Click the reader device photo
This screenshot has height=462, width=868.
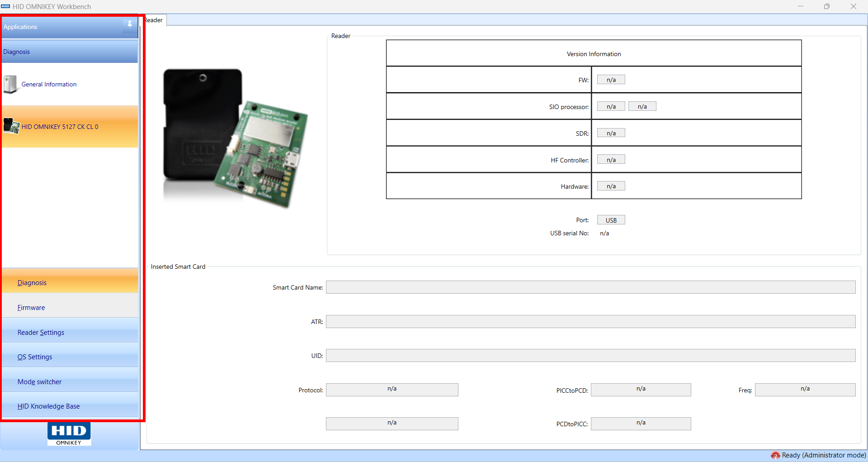click(235, 138)
